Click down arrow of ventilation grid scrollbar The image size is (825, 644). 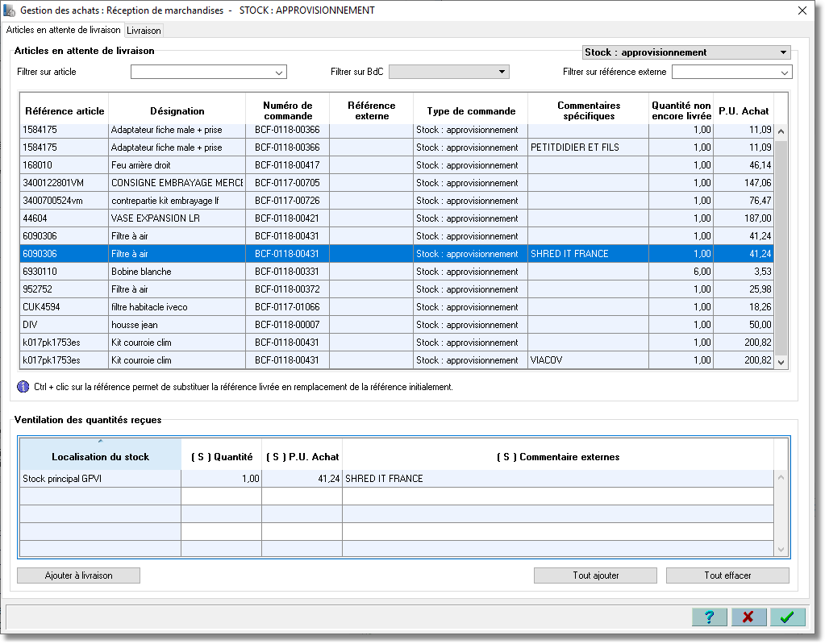(x=781, y=550)
